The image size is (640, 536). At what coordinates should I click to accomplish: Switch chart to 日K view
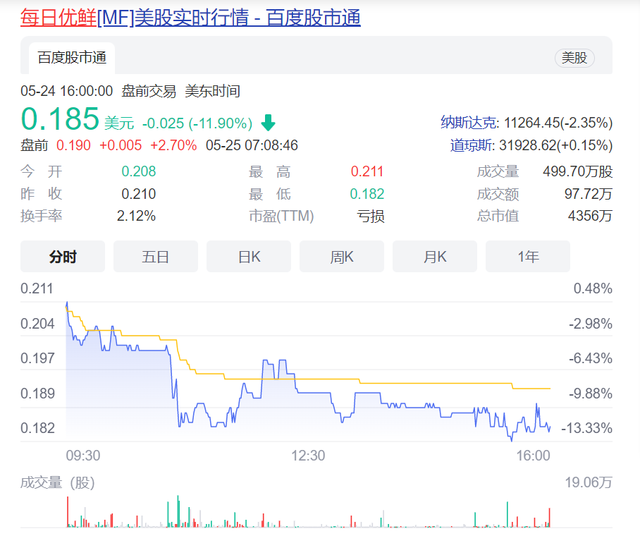pyautogui.click(x=249, y=256)
